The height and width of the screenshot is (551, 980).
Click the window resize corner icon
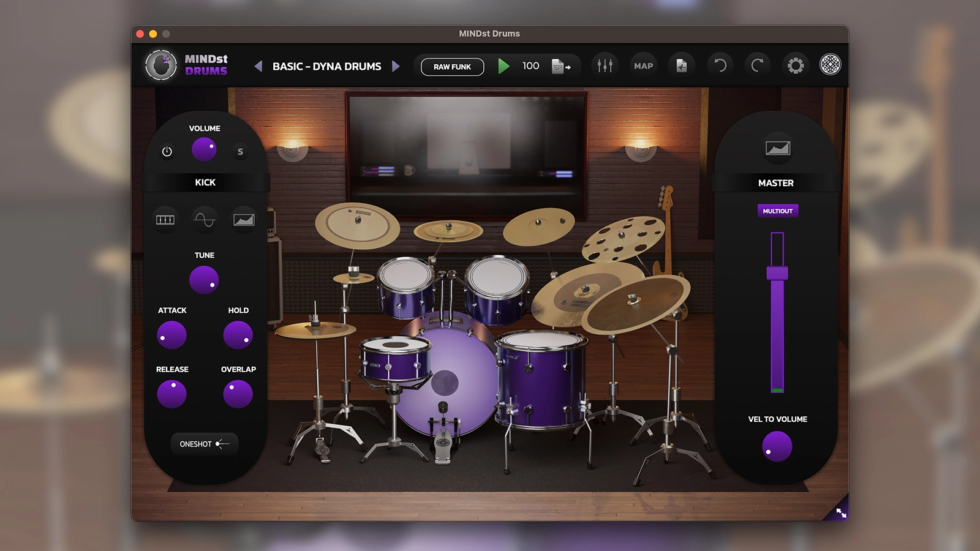(841, 513)
